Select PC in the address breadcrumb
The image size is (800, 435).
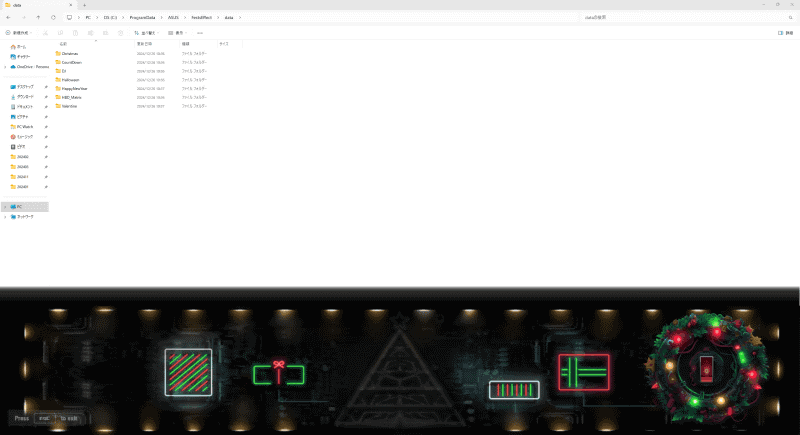point(88,17)
